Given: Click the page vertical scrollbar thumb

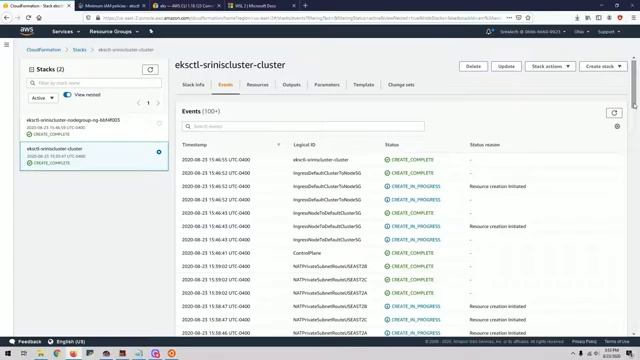Looking at the screenshot, I should (634, 84).
